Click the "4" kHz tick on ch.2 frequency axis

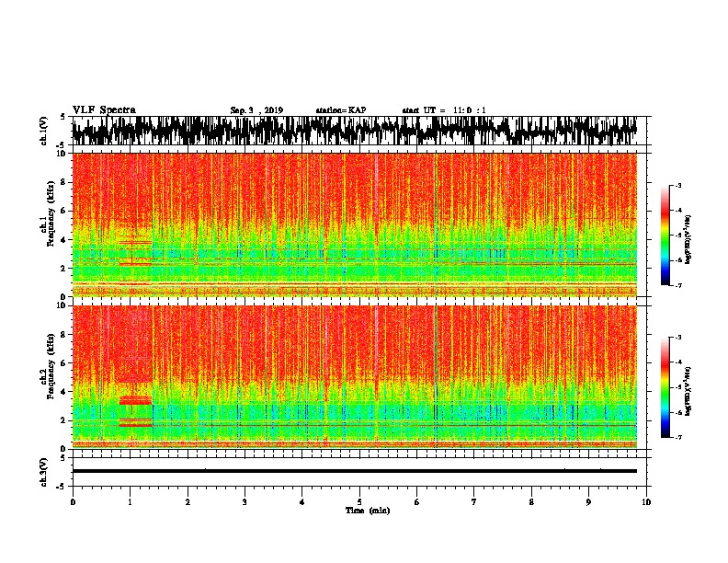pyautogui.click(x=64, y=392)
